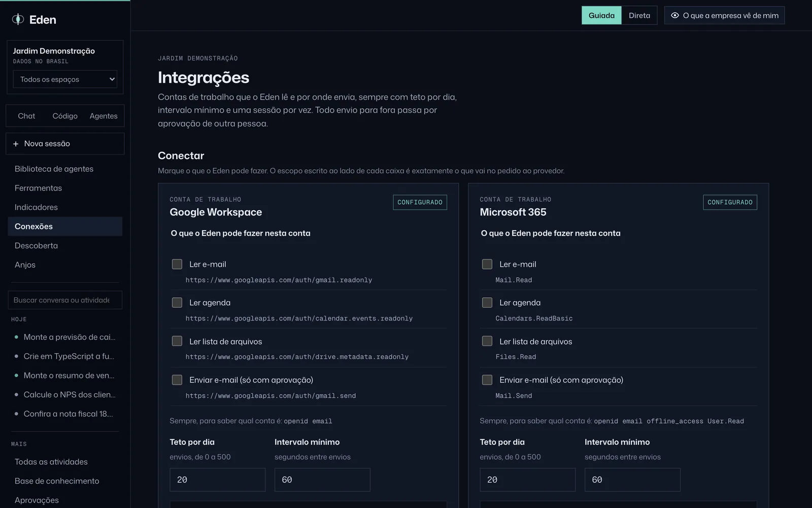812x508 pixels.
Task: Check Microsoft 365 Ler e-mail
Action: [487, 264]
